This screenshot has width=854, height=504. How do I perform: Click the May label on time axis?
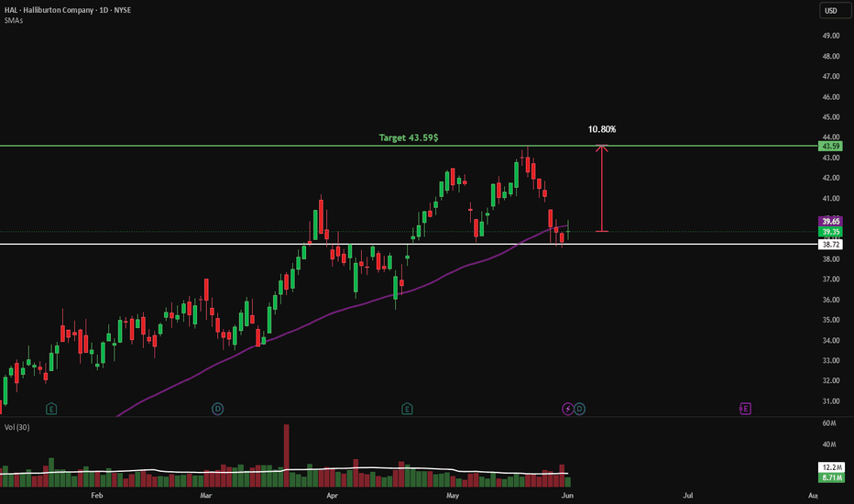(x=453, y=495)
